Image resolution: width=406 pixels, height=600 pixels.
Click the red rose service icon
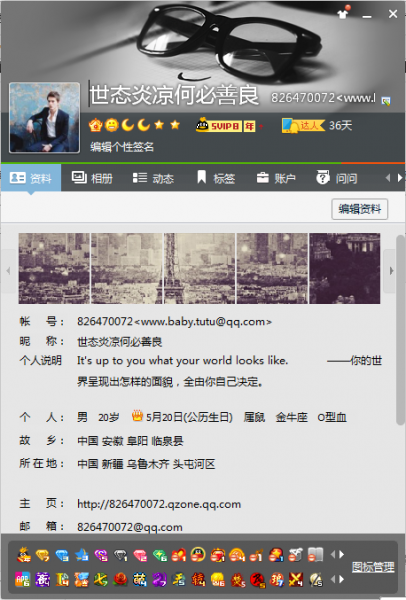[x=120, y=579]
